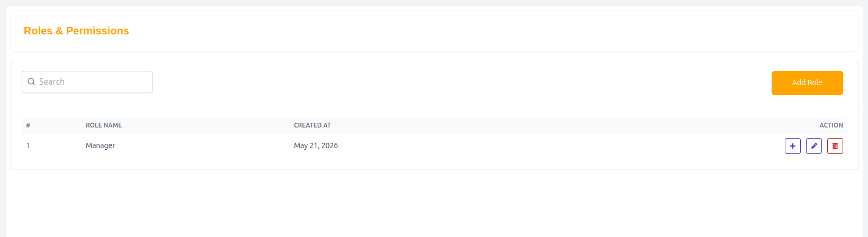Viewport: 868px width, 237px height.
Task: Focus the Search input field
Action: click(87, 82)
